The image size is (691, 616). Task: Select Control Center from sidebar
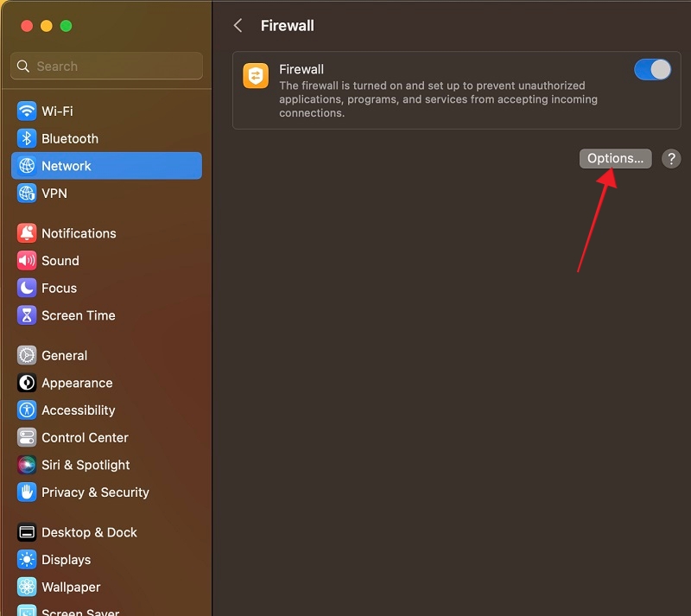[x=26, y=437]
